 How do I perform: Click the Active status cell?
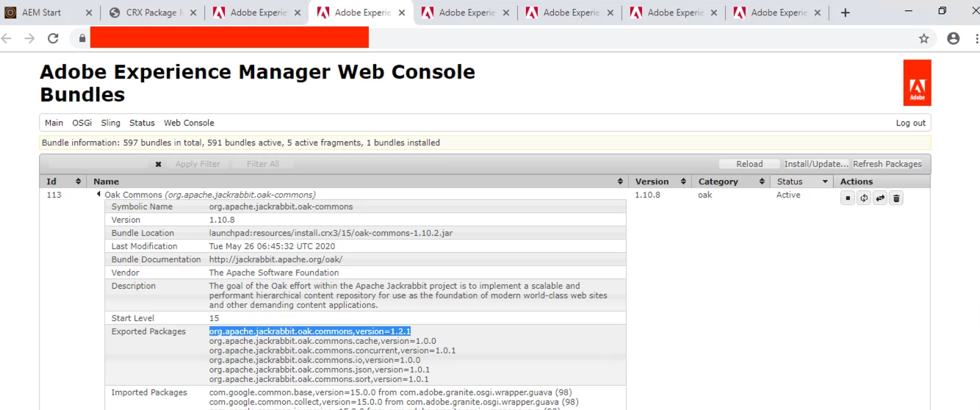(x=788, y=195)
